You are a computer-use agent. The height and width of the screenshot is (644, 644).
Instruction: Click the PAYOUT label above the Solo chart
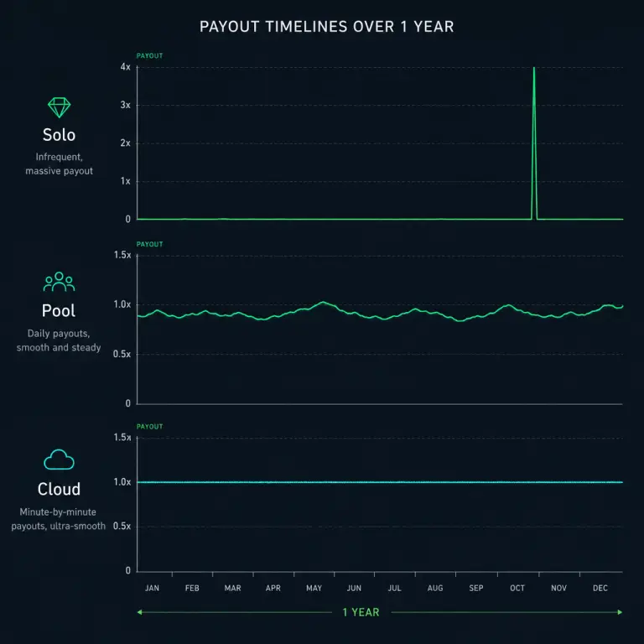[149, 56]
